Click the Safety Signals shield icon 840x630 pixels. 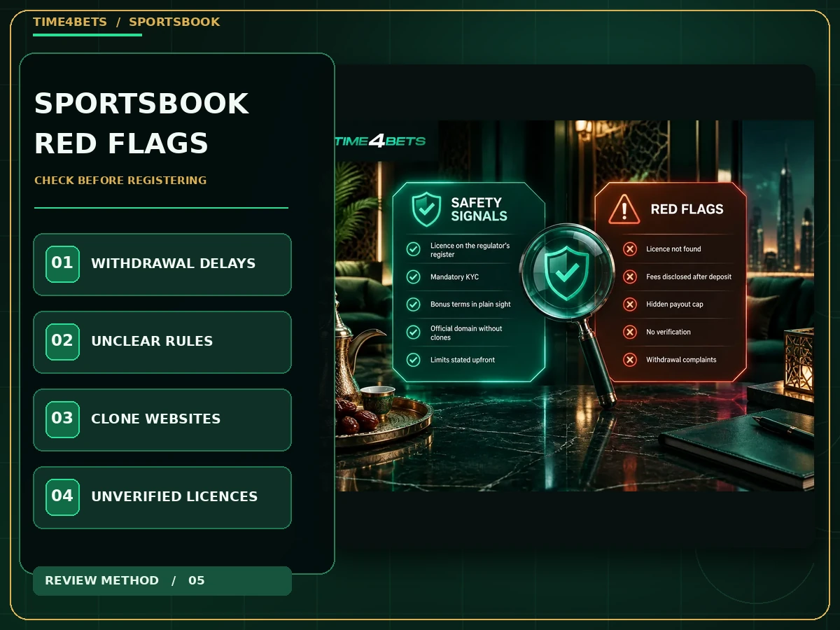click(x=426, y=209)
